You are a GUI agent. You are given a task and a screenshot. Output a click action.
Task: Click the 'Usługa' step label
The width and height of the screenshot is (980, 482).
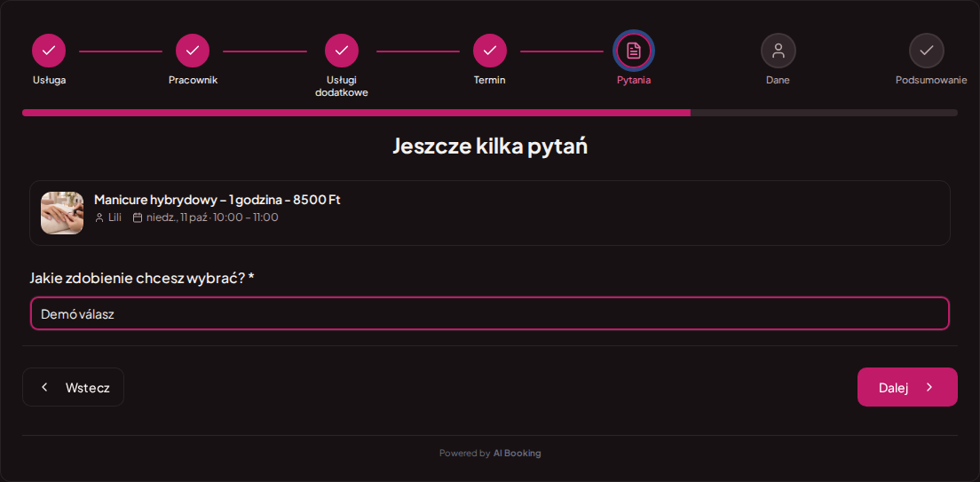tap(50, 80)
